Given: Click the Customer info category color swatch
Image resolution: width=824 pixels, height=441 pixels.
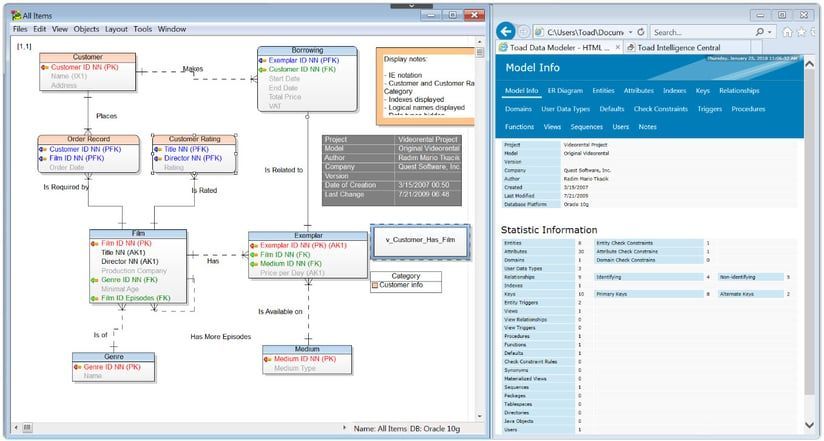Looking at the screenshot, I should [x=375, y=285].
